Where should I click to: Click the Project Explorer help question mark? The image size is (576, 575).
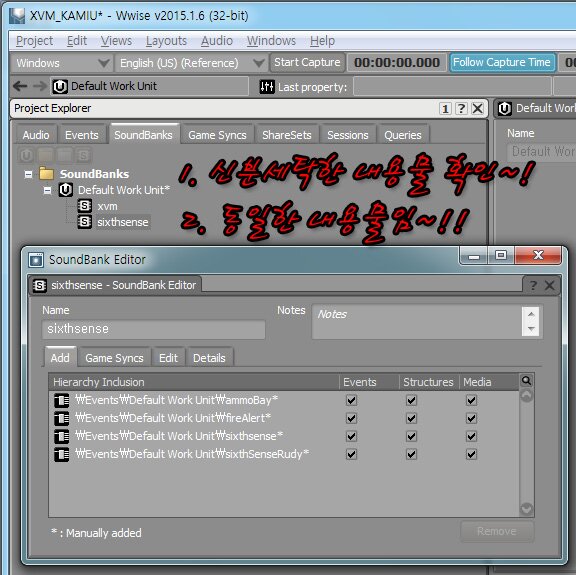tap(461, 108)
